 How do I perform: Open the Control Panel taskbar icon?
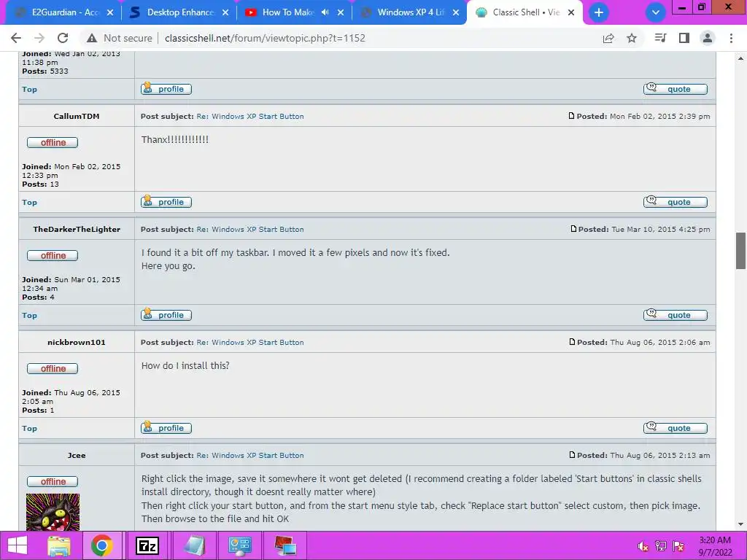[x=239, y=545]
